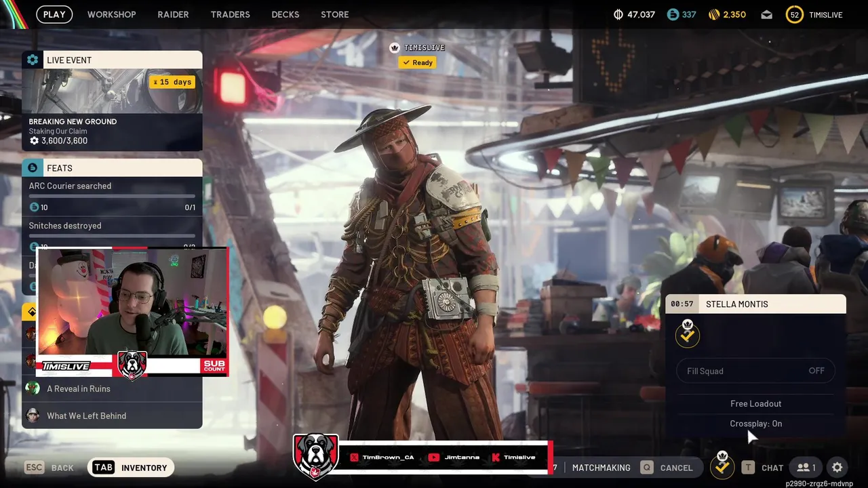Click the Q key hint icon
This screenshot has width=868, height=488.
(x=647, y=468)
